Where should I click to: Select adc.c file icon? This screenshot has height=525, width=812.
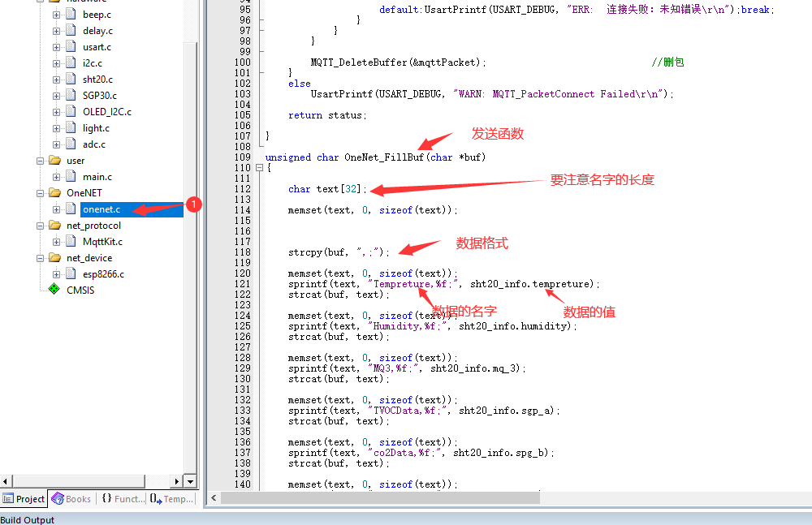(71, 144)
